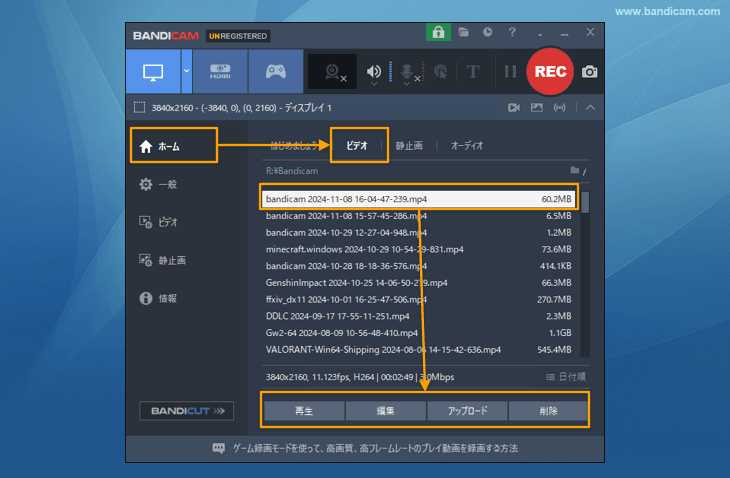730x478 pixels.
Task: Open 情報 section in sidebar
Action: point(158,298)
